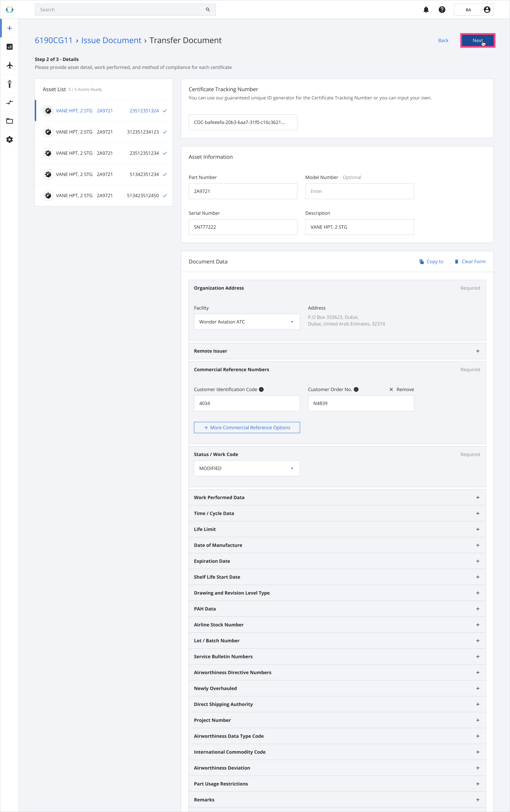Expand the Work Performed Data section

[337, 497]
